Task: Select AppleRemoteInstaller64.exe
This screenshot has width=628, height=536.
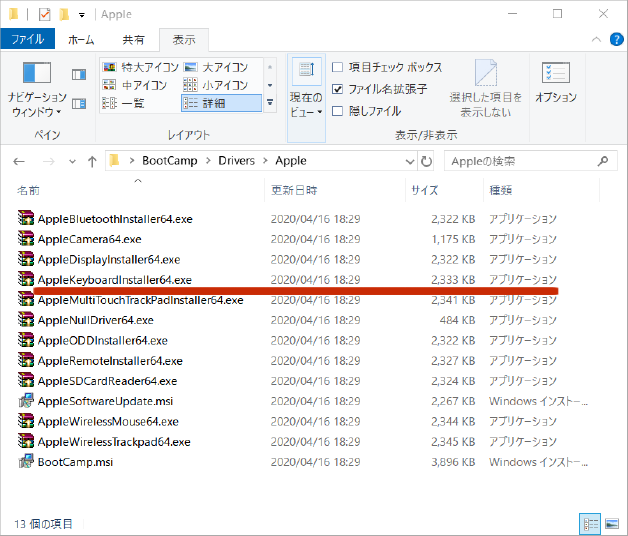Action: point(110,361)
